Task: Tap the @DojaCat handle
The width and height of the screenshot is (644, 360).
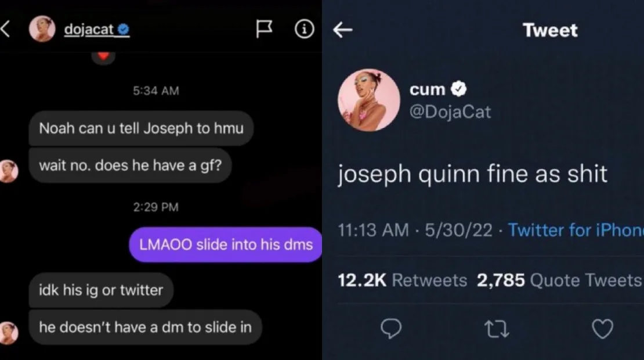Action: click(x=450, y=111)
